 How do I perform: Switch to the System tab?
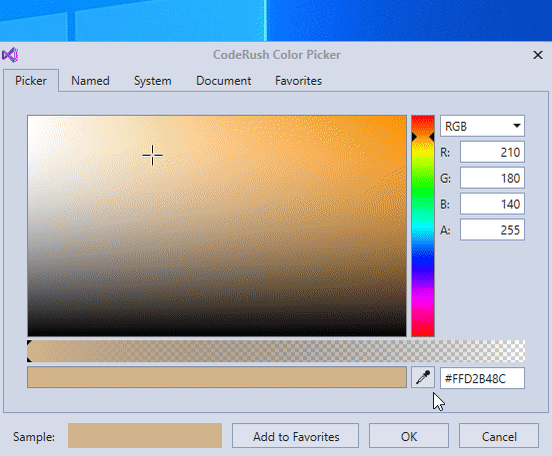point(152,81)
